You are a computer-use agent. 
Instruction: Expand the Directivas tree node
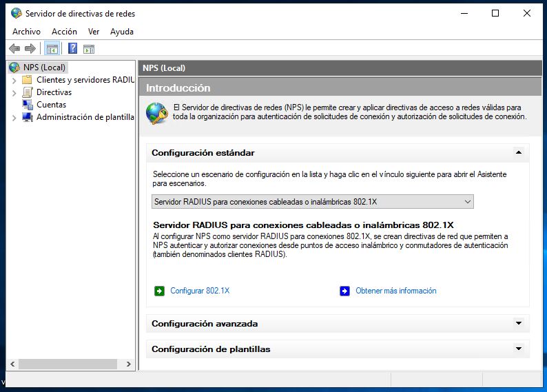click(x=14, y=93)
